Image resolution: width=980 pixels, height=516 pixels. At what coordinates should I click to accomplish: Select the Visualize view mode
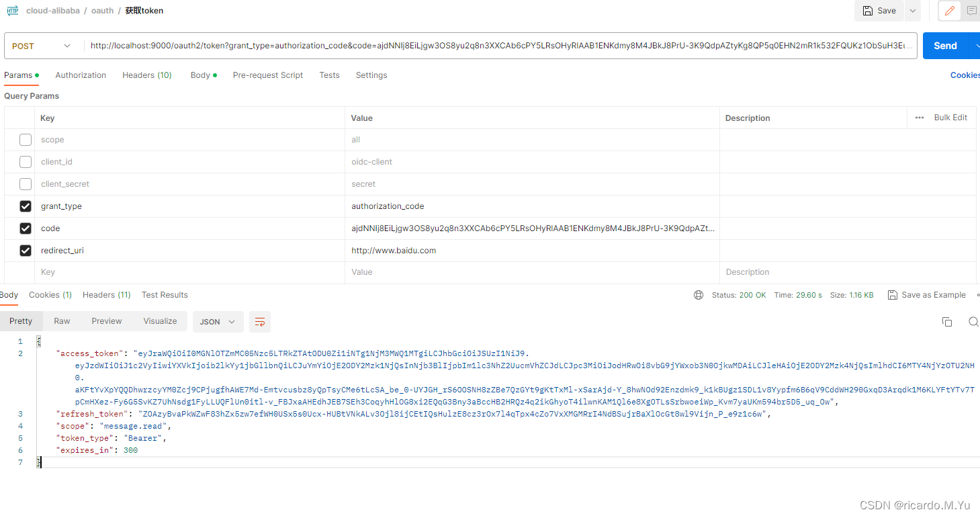point(160,321)
